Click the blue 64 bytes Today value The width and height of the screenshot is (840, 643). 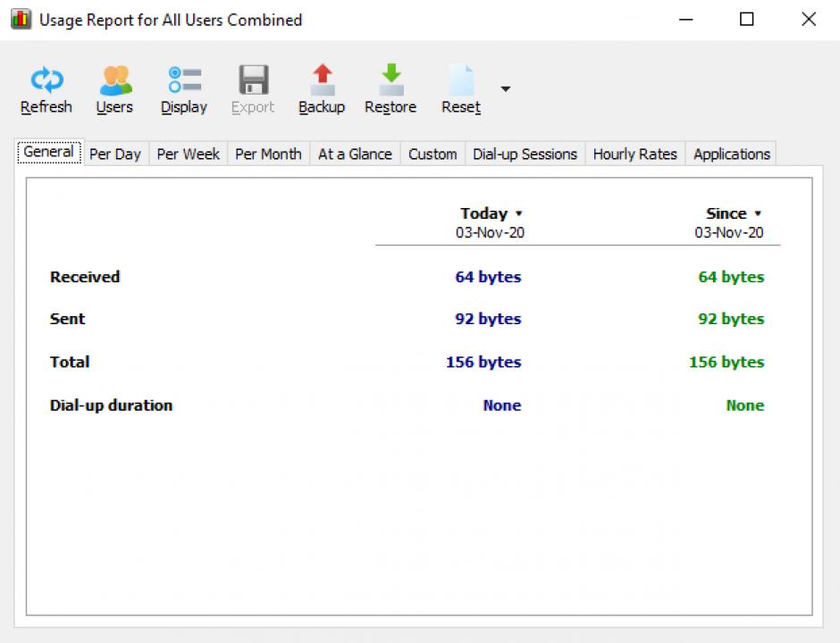click(488, 277)
